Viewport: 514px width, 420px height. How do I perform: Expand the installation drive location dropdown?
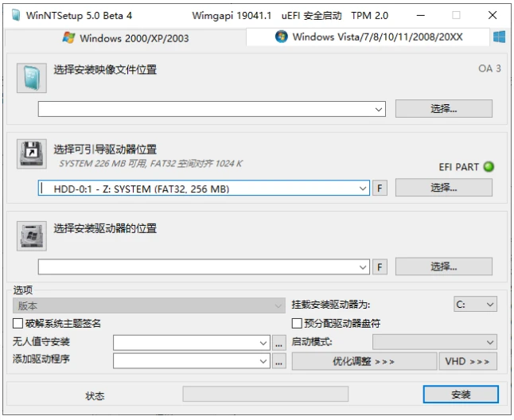(x=363, y=267)
